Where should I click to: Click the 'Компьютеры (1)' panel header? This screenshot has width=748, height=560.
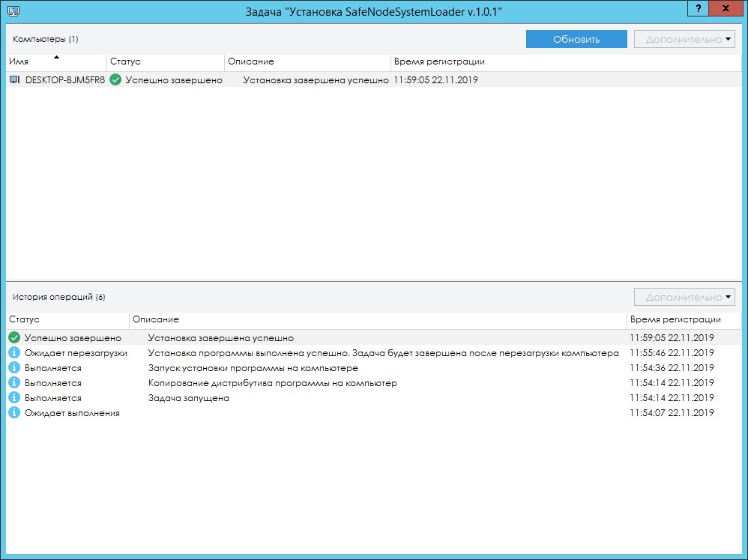coord(34,38)
